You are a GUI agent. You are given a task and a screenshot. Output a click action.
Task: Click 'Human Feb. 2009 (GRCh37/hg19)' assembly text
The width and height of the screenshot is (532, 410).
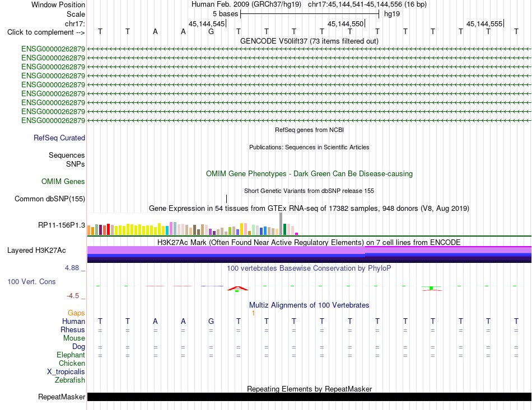coord(246,4)
